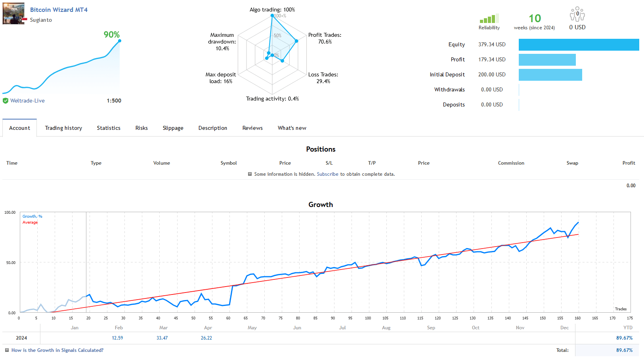Open the What's new tab
This screenshot has width=644, height=359.
click(x=292, y=127)
